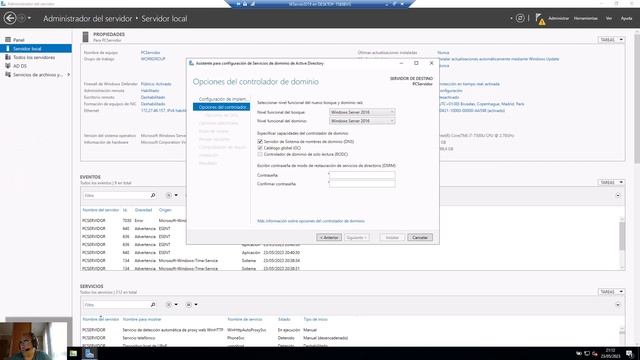The height and width of the screenshot is (360, 640).
Task: Open navigation history dropdown next to forward arrow
Action: click(29, 18)
